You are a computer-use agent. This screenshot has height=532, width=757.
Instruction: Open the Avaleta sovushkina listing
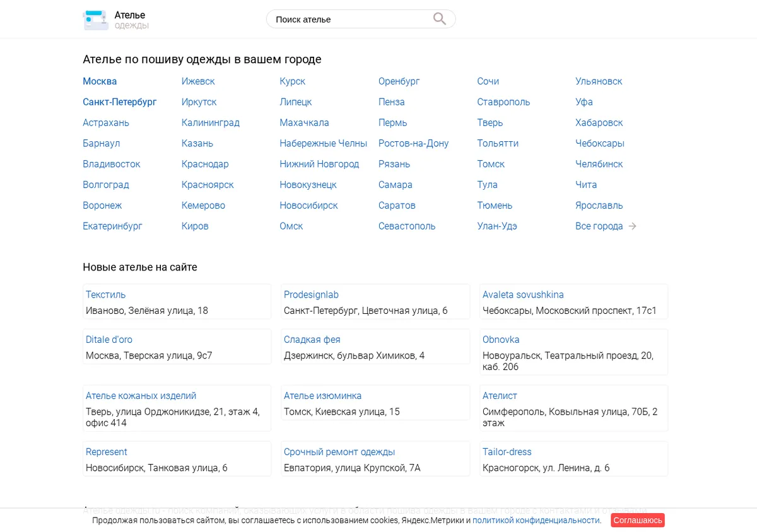point(523,294)
